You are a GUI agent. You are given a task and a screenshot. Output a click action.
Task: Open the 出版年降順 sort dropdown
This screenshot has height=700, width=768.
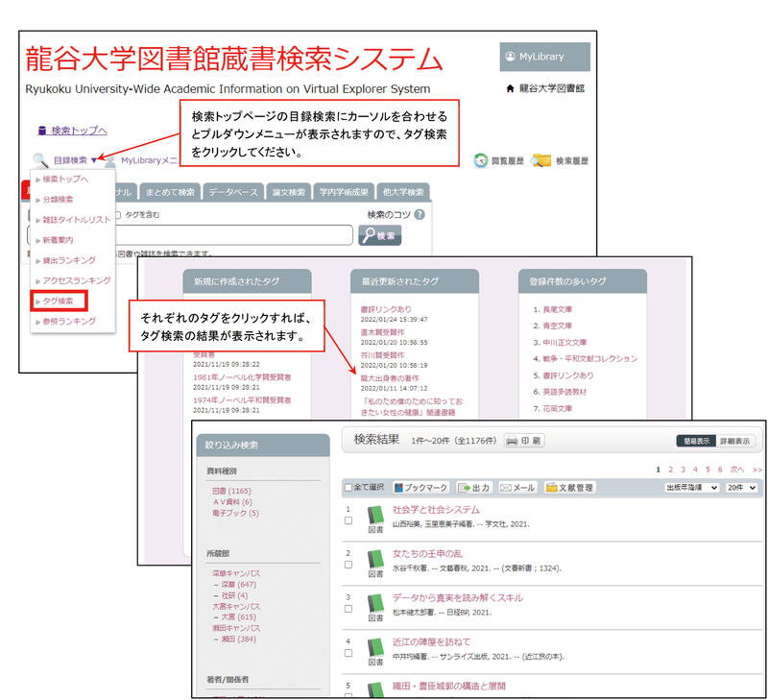coord(691,488)
